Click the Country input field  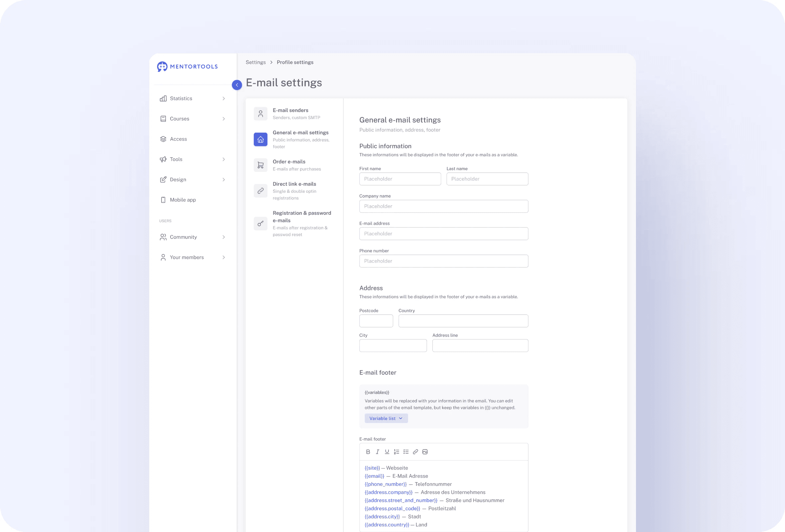[463, 321]
